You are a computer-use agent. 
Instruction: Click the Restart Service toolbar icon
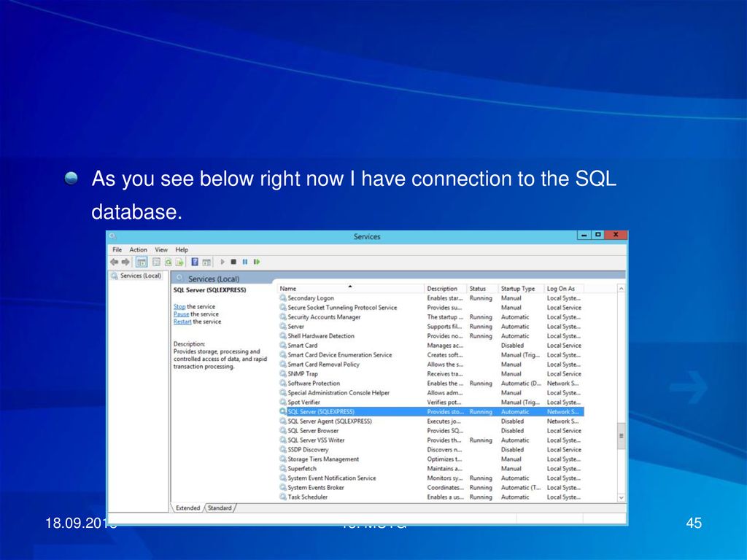pyautogui.click(x=257, y=262)
